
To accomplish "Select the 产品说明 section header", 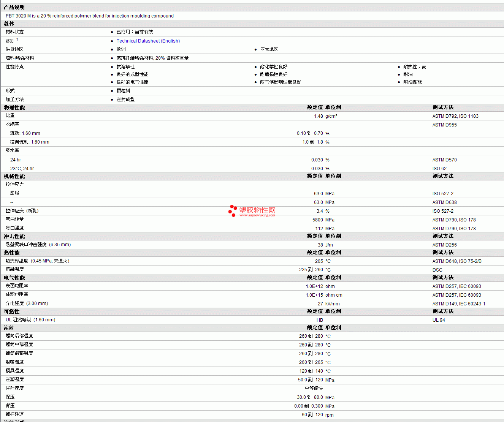I will click(14, 8).
